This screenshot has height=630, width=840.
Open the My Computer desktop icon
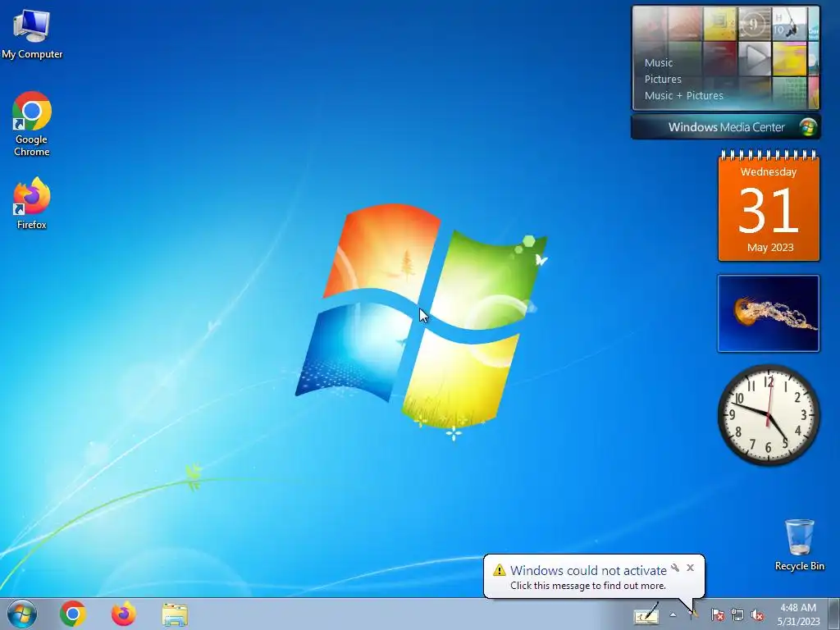pos(32,34)
